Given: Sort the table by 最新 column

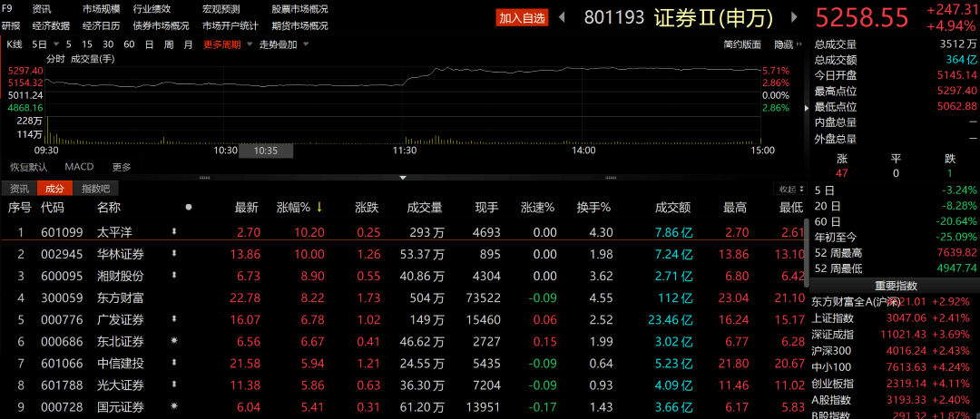Looking at the screenshot, I should pyautogui.click(x=246, y=208).
